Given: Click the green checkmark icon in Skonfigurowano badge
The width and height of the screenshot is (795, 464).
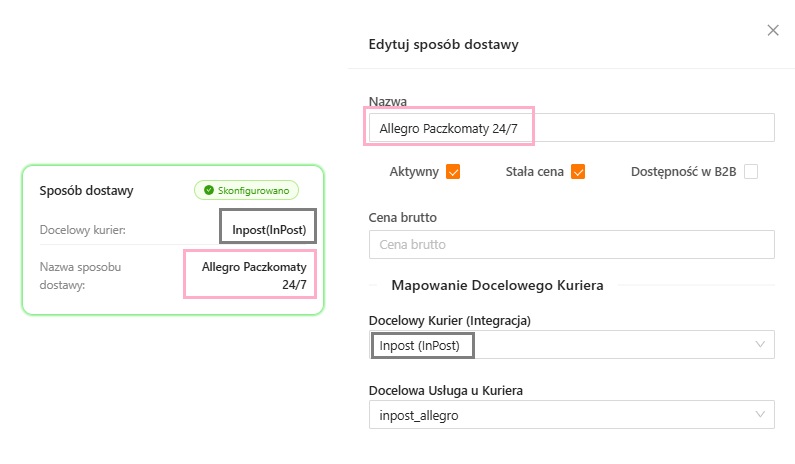Looking at the screenshot, I should click(208, 190).
